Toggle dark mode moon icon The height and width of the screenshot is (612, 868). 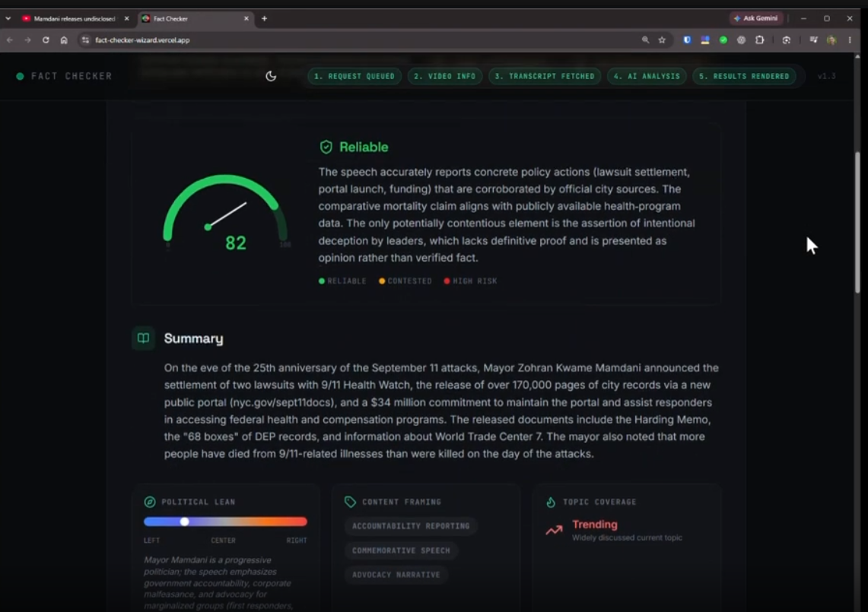coord(271,76)
